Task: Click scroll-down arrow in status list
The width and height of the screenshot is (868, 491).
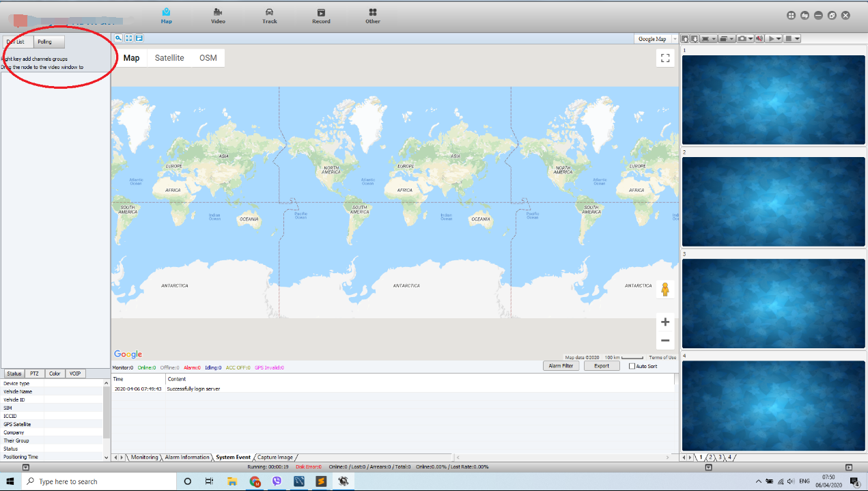Action: (x=106, y=457)
